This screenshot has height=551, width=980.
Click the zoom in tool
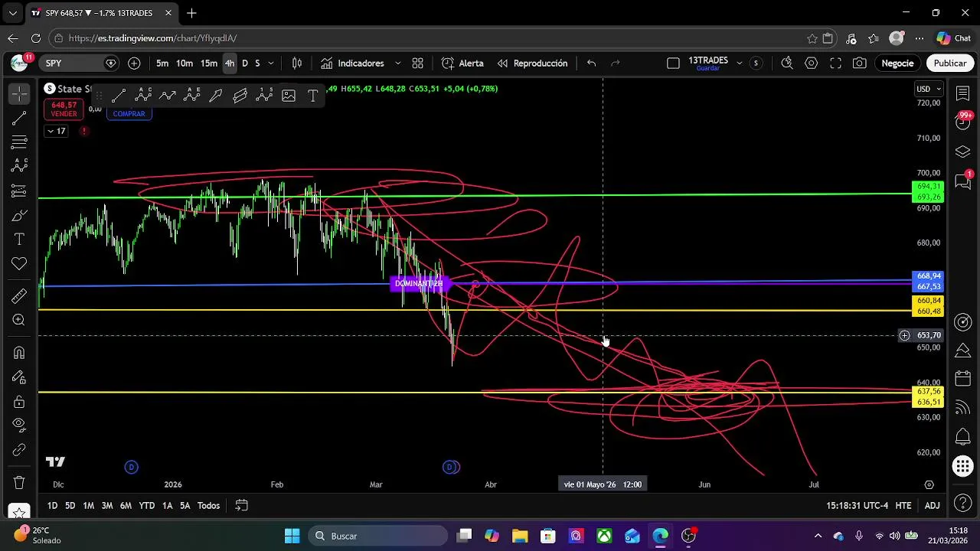(19, 320)
